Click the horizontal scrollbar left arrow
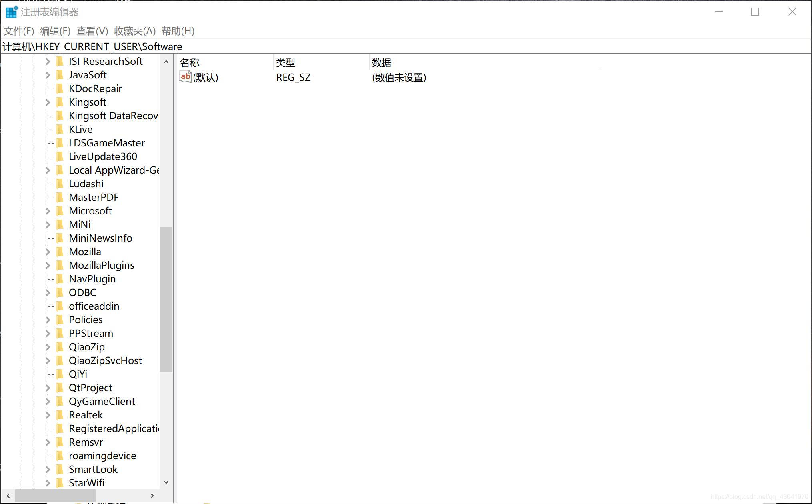This screenshot has width=812, height=504. click(8, 496)
